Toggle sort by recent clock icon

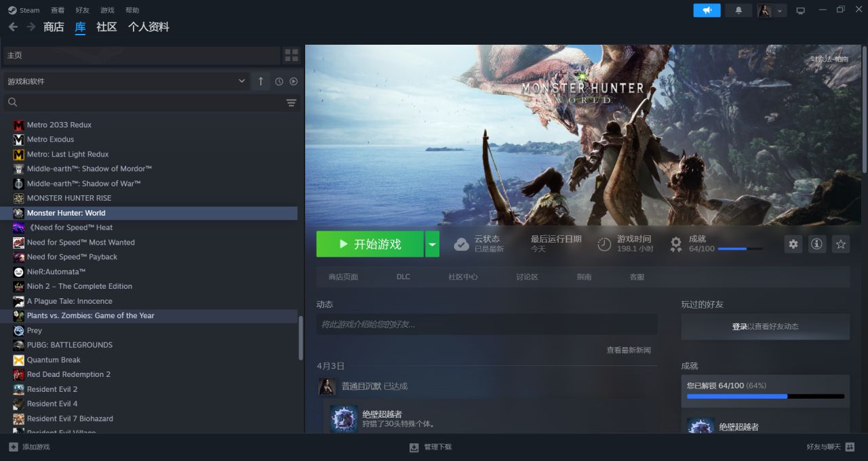point(279,81)
